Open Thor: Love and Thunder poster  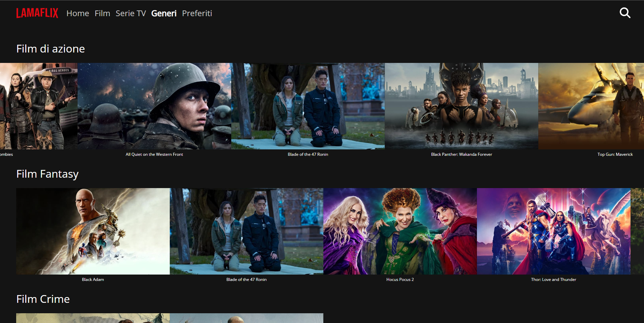coord(554,231)
